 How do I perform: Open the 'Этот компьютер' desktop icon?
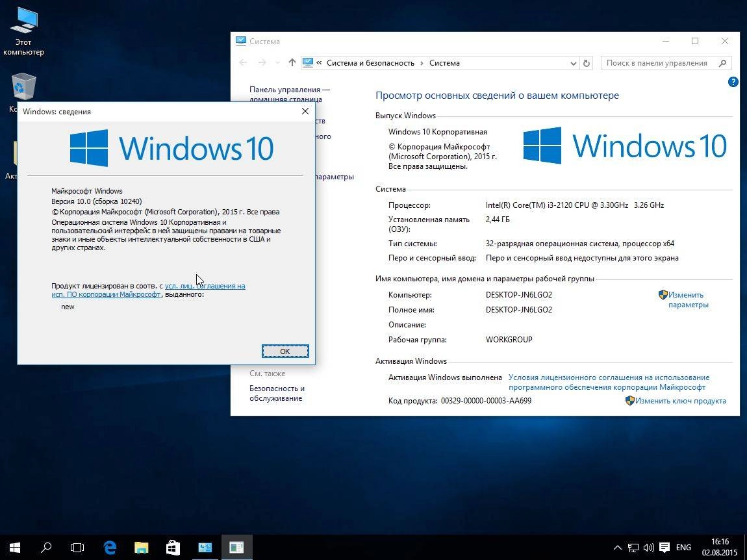(x=23, y=32)
